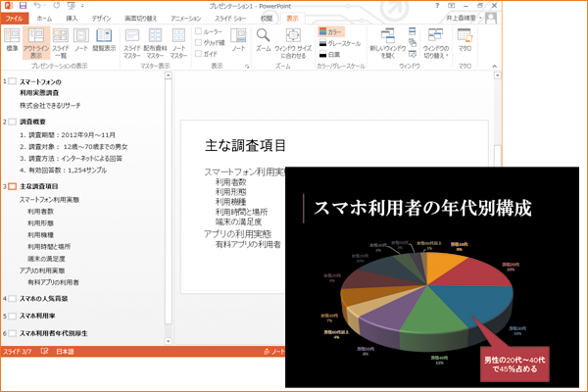
Task: Open Notes Page (ノート) view in presentation views
Action: (x=81, y=40)
